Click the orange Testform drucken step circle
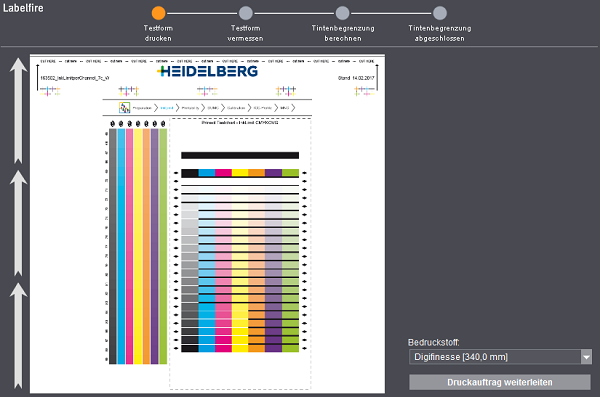The width and height of the screenshot is (600, 397). pyautogui.click(x=158, y=13)
